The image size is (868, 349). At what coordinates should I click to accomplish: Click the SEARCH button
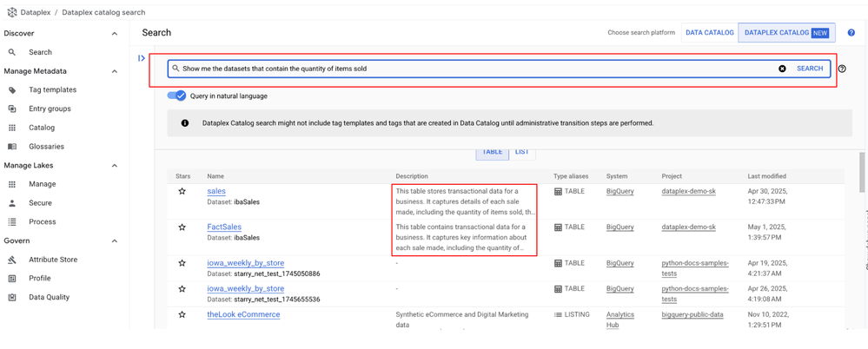click(x=810, y=69)
